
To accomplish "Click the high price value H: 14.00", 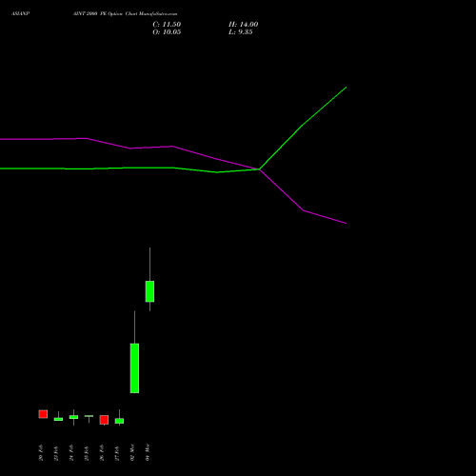I will point(243,25).
